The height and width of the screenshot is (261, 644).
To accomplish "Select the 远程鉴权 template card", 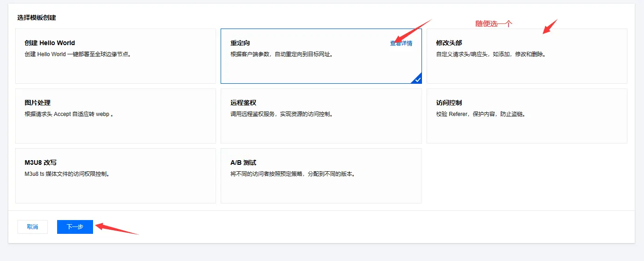I will pyautogui.click(x=321, y=116).
